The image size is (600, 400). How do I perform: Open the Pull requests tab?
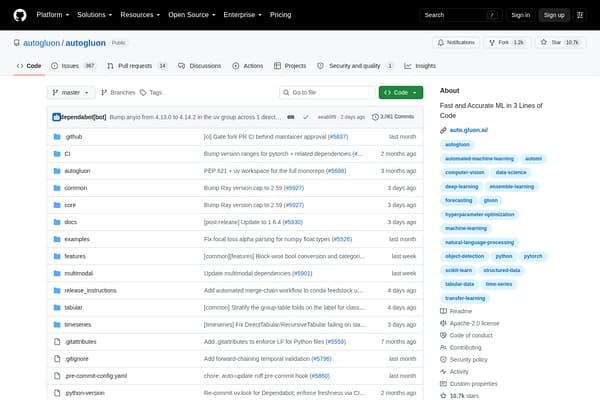tap(137, 66)
